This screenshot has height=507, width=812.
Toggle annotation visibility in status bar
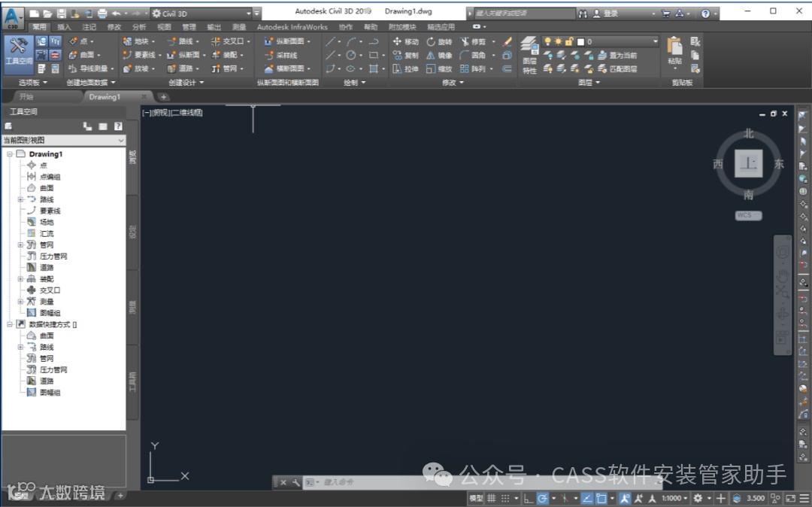click(625, 498)
